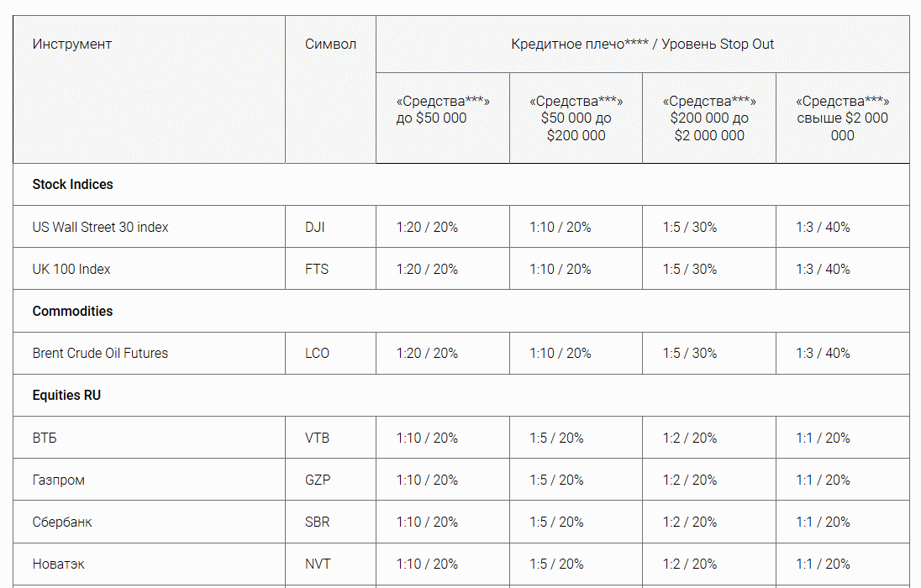The height and width of the screenshot is (588, 921).
Task: Click the "Кредитное плечо / Уровень Stop Out" header
Action: (x=642, y=45)
